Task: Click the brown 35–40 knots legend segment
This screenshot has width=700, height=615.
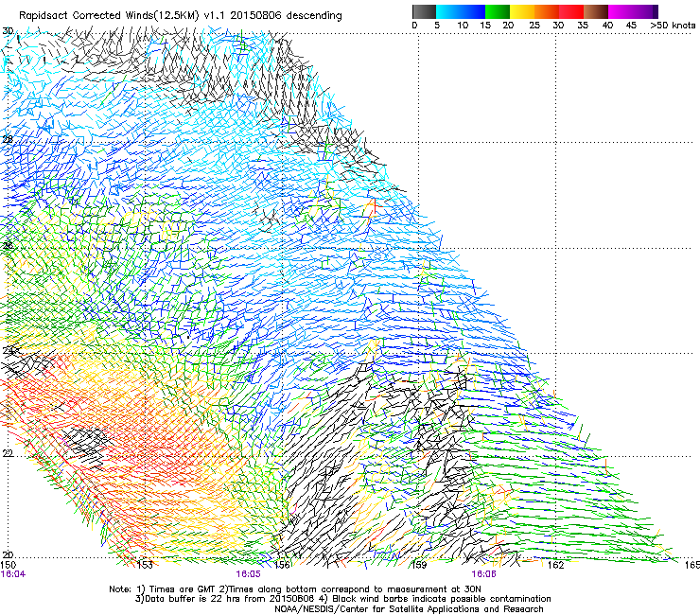Action: 596,11
